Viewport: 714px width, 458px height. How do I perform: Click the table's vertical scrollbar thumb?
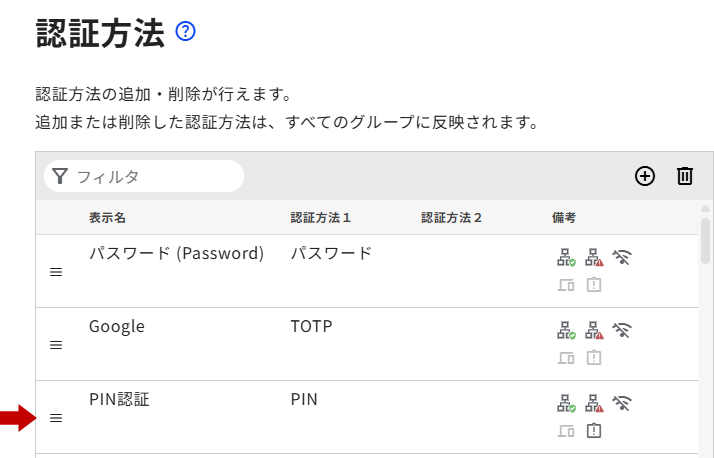[x=706, y=240]
